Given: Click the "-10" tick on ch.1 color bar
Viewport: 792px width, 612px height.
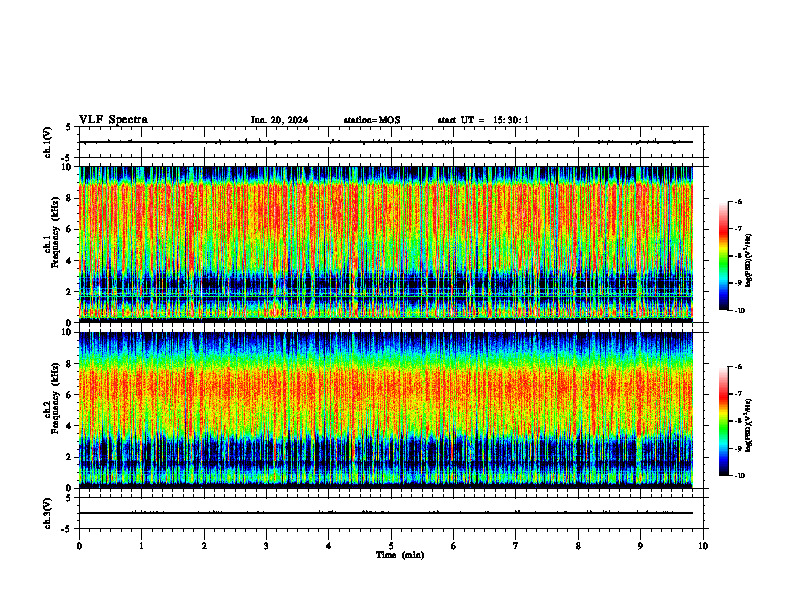Looking at the screenshot, I should point(740,311).
